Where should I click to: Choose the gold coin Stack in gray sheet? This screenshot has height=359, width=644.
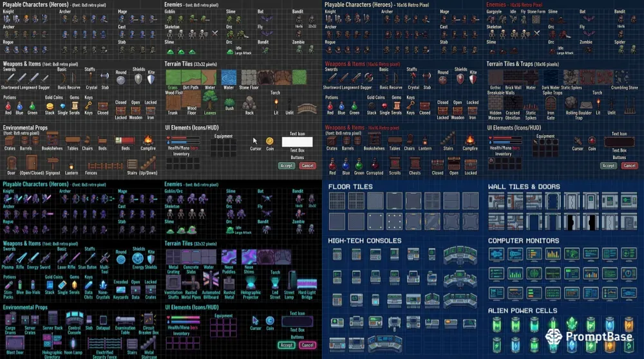(50, 106)
